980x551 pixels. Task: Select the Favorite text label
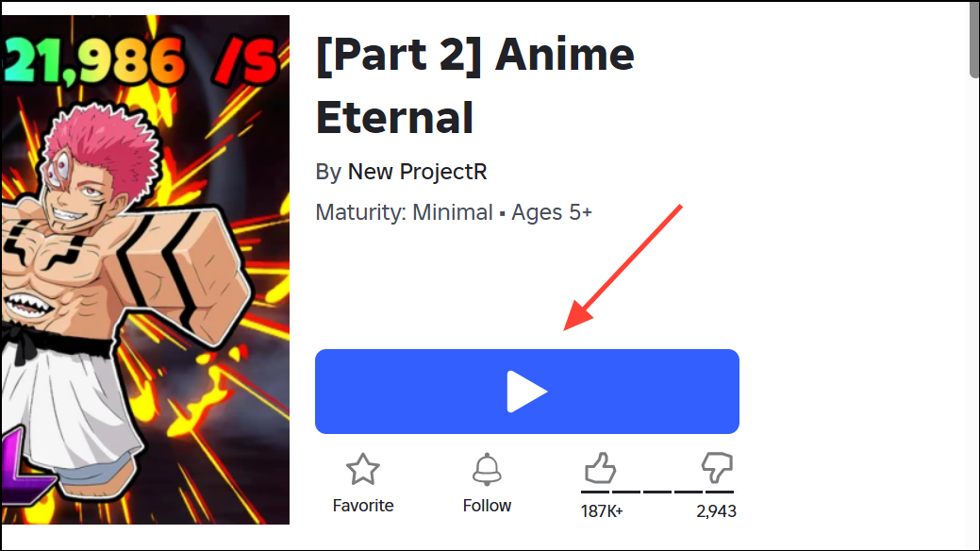(363, 506)
